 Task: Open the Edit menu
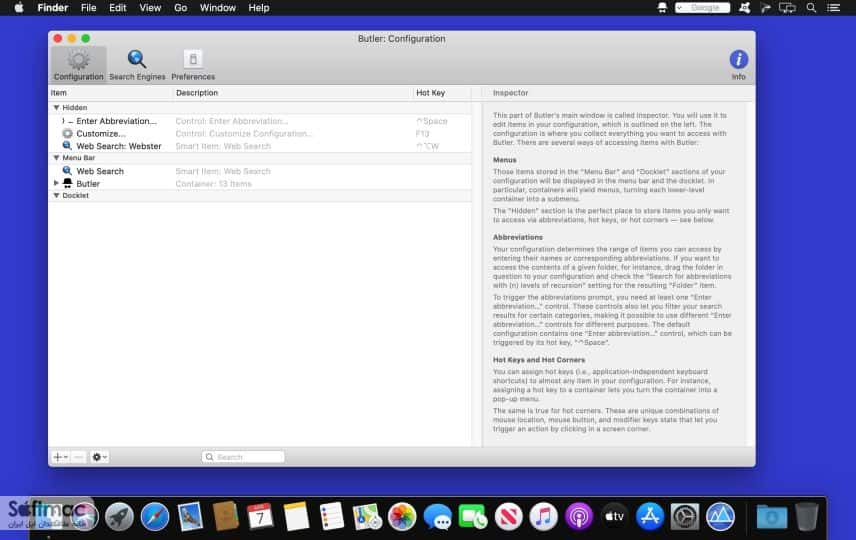[117, 8]
